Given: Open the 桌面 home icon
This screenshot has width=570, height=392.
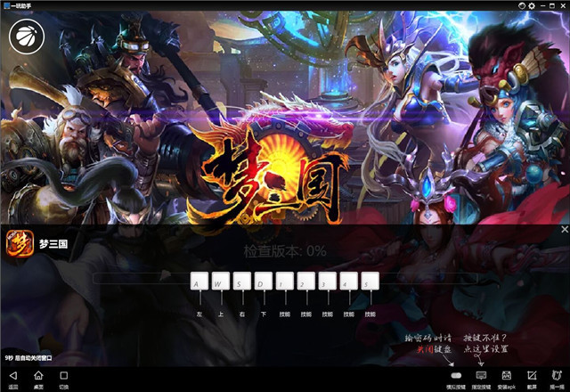Looking at the screenshot, I should (38, 375).
